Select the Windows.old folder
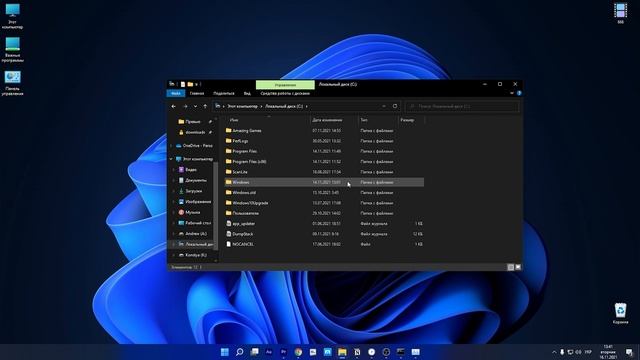Screen dimensions: 640x360 coord(244,193)
